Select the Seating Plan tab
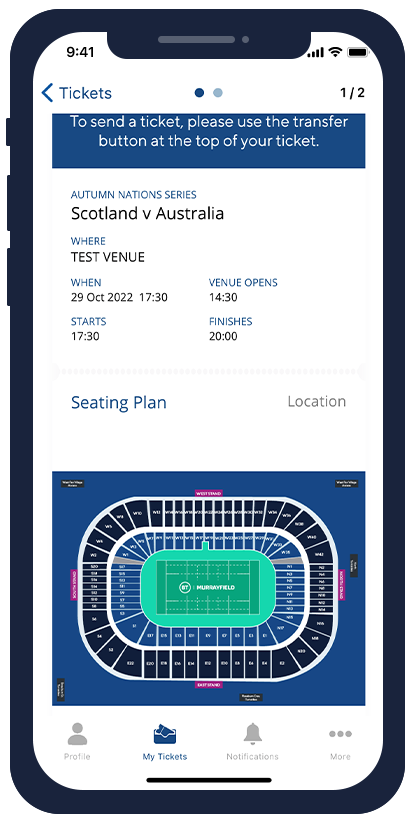 [x=119, y=402]
